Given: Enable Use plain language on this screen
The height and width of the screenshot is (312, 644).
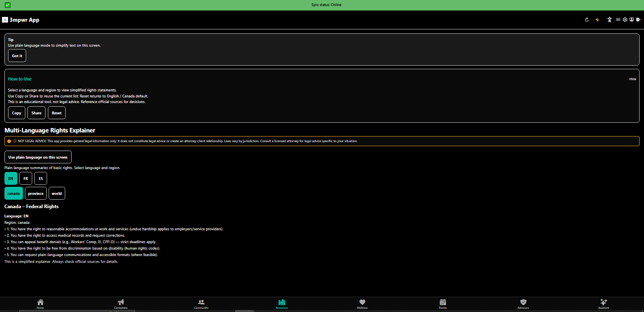Looking at the screenshot, I should (x=38, y=157).
